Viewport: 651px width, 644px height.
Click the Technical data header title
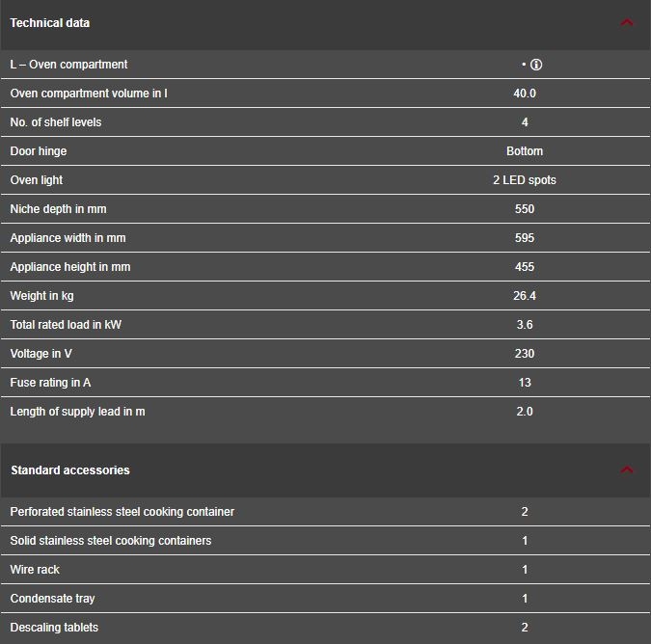(50, 23)
